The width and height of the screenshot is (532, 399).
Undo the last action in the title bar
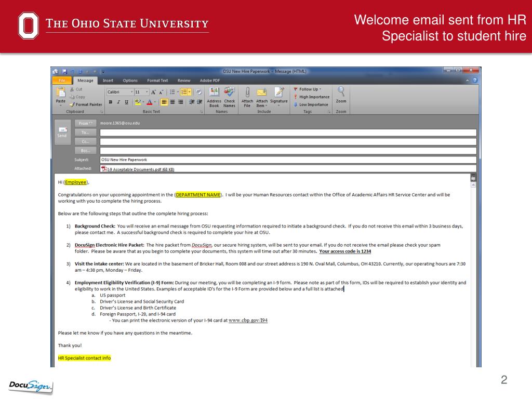(x=72, y=72)
